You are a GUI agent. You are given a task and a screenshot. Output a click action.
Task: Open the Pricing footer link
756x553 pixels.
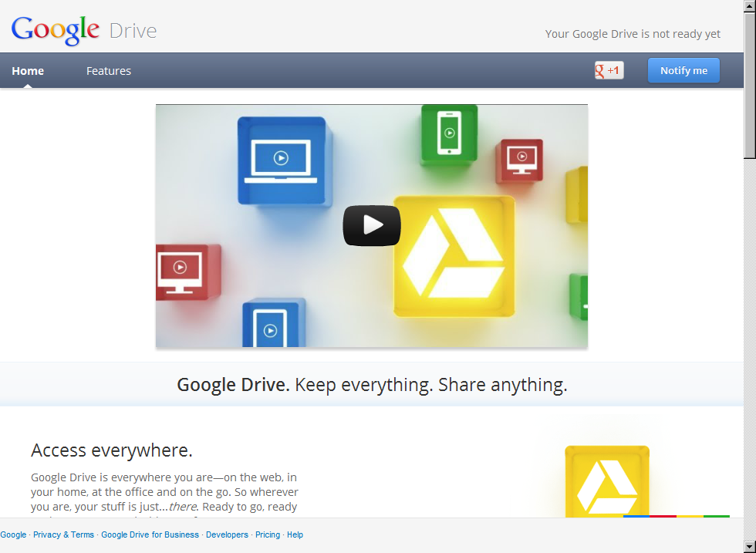click(268, 534)
